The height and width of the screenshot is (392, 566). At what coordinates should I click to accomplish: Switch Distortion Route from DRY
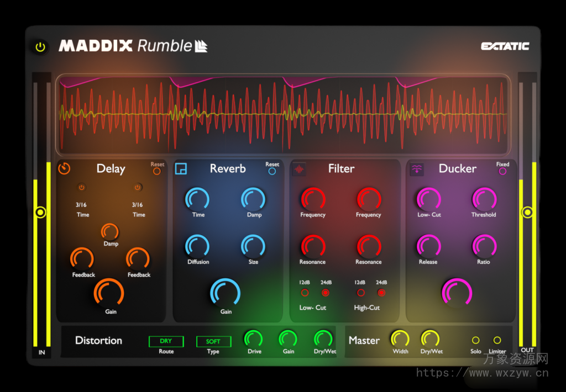166,341
